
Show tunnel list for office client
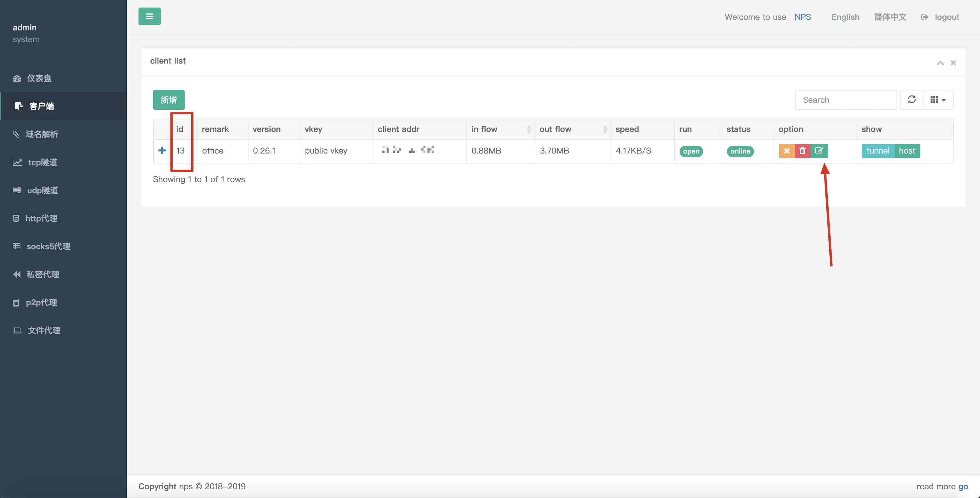click(x=878, y=151)
